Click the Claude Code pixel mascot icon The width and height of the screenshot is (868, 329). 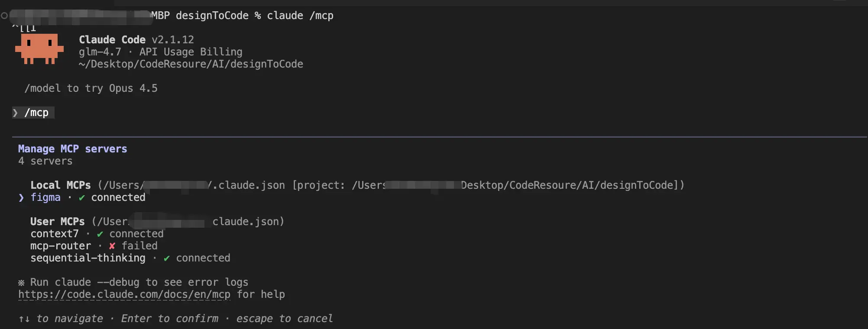click(x=39, y=48)
